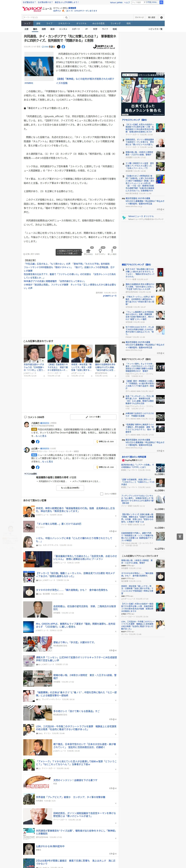Report the article via 記事に関する報告
Viewport: 186px width, 868px height.
(32, 254)
